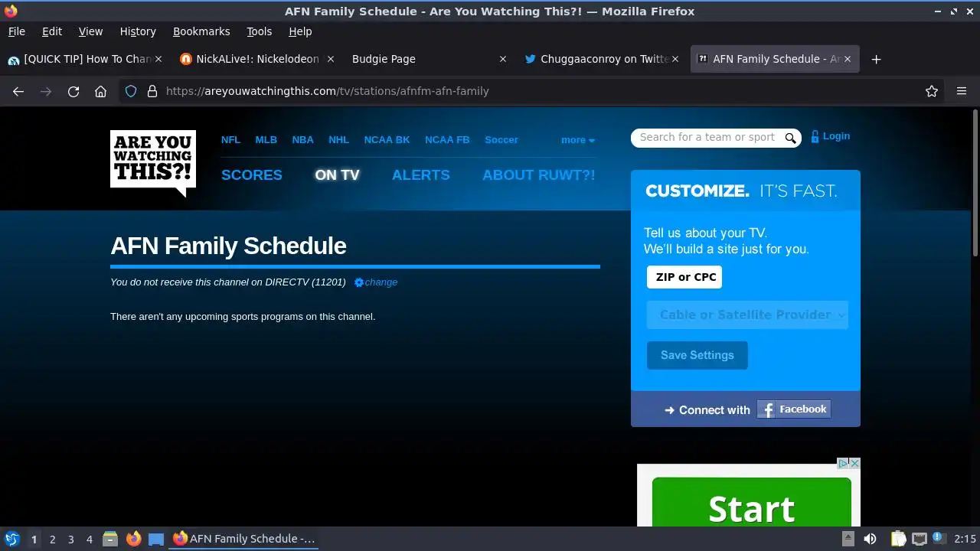Open the ON TV section
Image resolution: width=980 pixels, height=551 pixels.
337,175
